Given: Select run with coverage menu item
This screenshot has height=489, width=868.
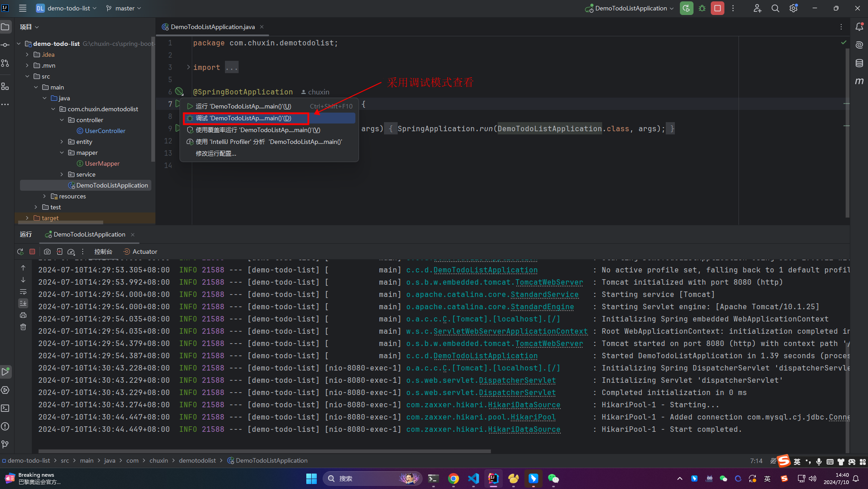Looking at the screenshot, I should point(269,130).
